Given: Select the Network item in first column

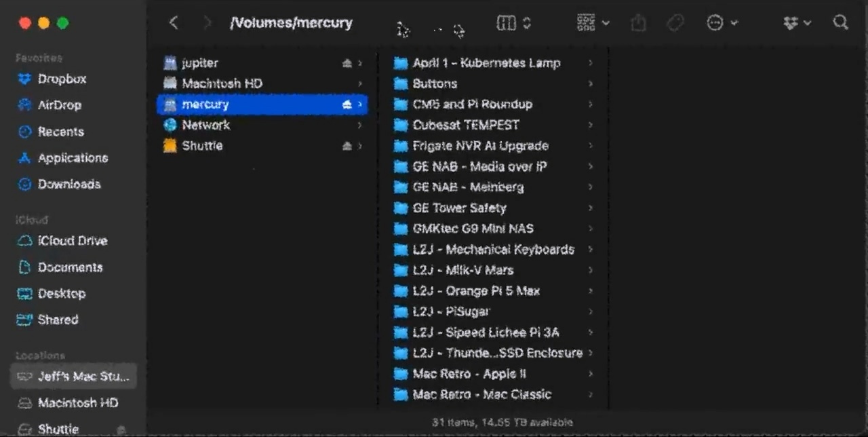Looking at the screenshot, I should (205, 125).
